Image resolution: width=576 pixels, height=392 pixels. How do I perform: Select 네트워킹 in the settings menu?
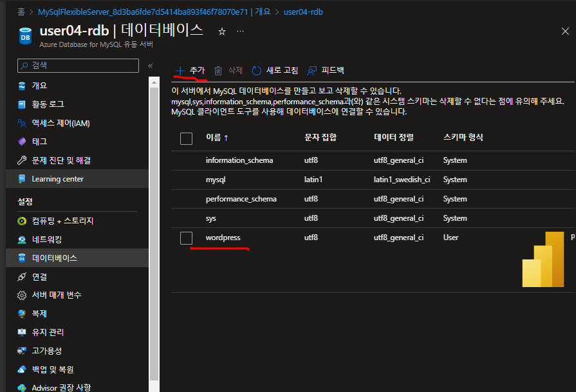click(46, 239)
